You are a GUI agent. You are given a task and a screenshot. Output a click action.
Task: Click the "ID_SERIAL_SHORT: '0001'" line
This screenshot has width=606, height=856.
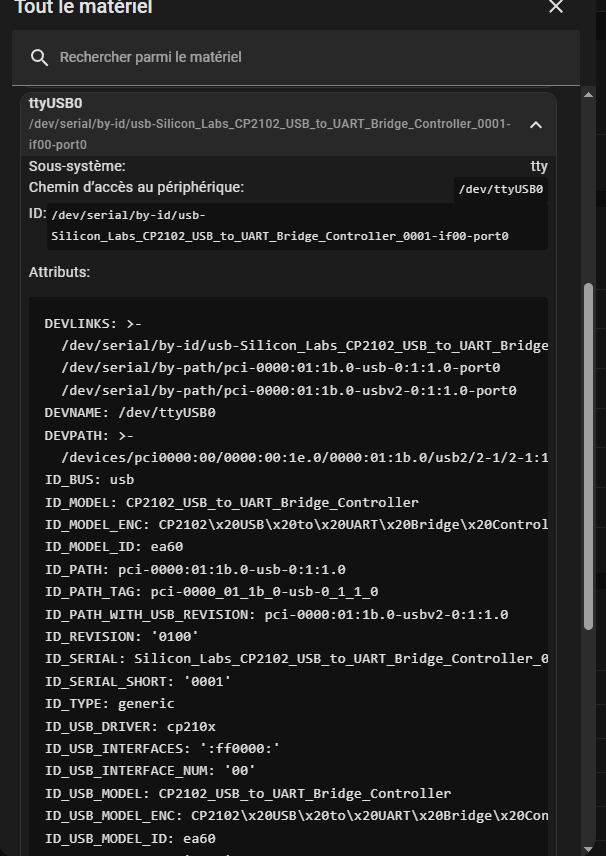click(x=138, y=681)
